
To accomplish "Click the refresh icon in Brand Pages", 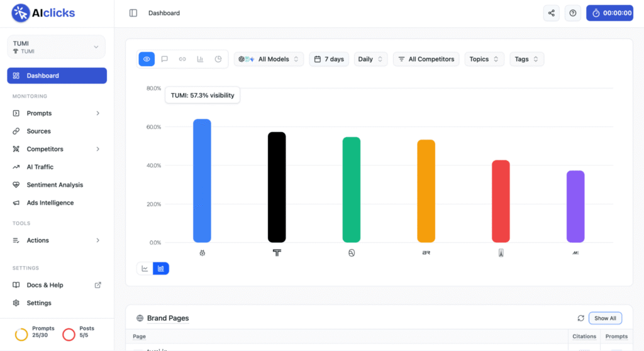I will tap(580, 318).
